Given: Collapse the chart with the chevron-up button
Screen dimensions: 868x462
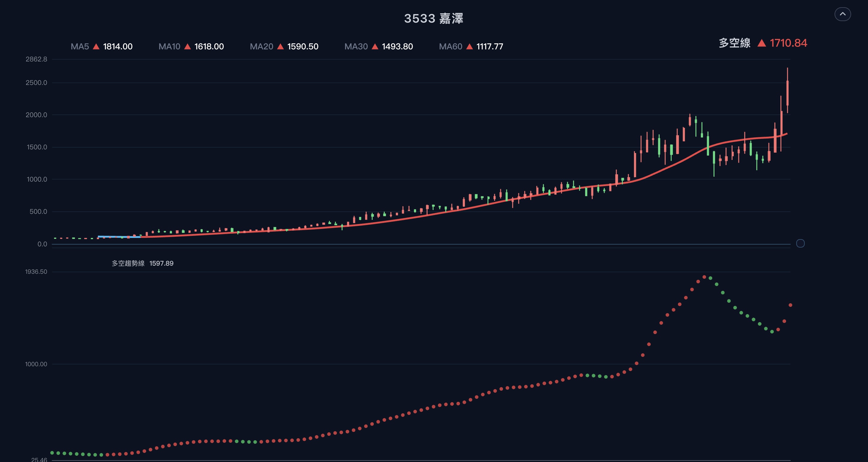Looking at the screenshot, I should pyautogui.click(x=842, y=14).
